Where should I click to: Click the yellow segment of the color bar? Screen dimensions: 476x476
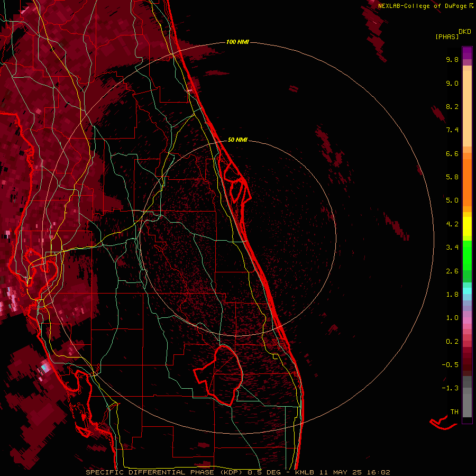(x=467, y=226)
